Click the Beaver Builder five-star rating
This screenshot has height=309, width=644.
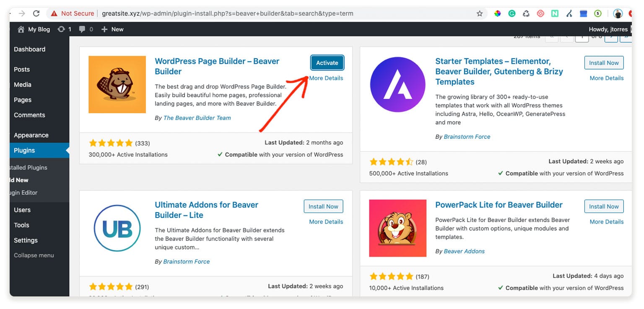click(111, 143)
